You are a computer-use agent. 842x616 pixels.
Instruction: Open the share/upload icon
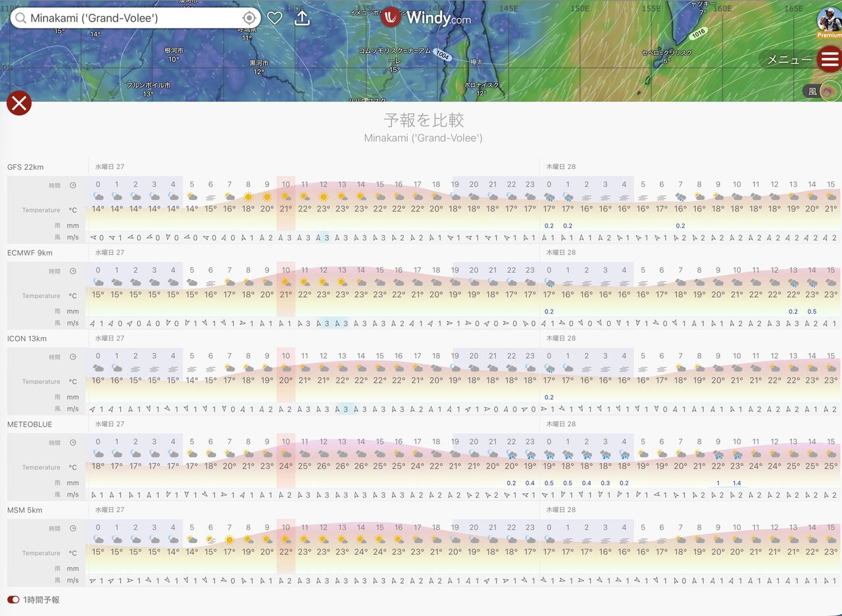pyautogui.click(x=302, y=18)
